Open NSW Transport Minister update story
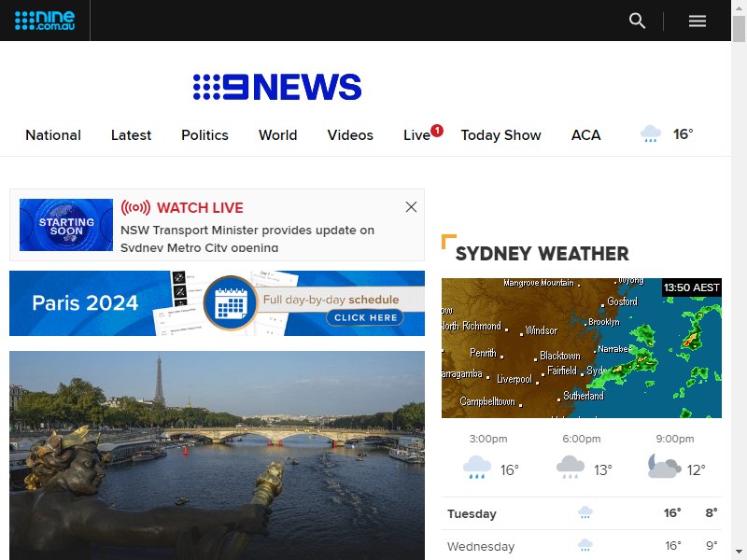This screenshot has height=560, width=747. coord(247,239)
